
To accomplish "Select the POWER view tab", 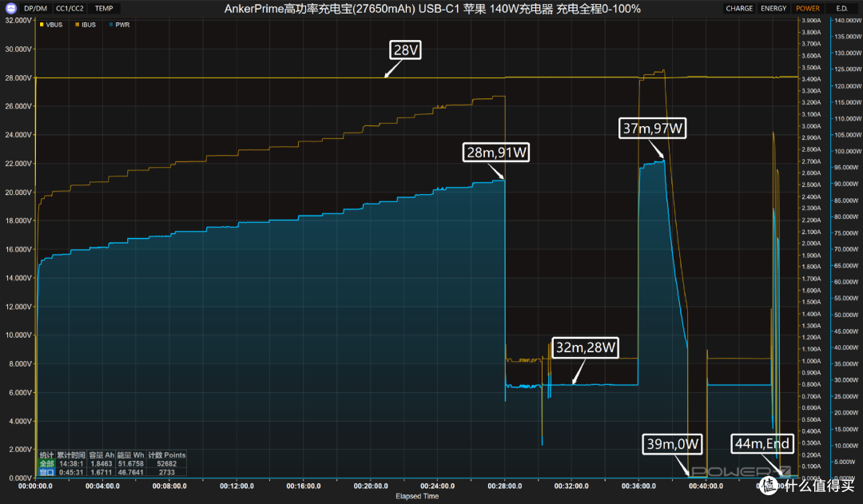I will pos(807,8).
